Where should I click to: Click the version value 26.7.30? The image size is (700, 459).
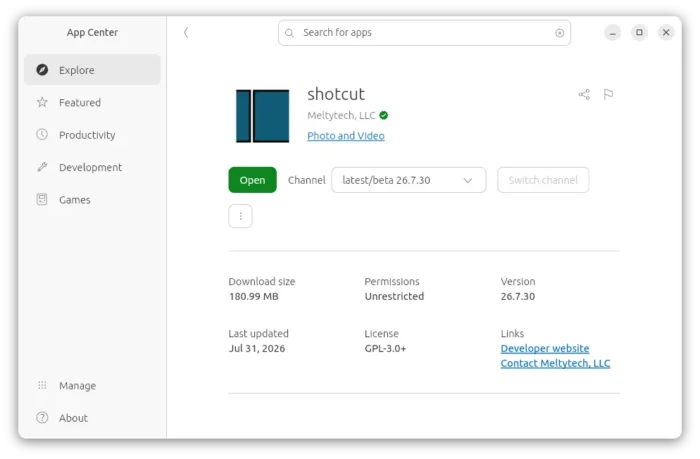point(517,296)
